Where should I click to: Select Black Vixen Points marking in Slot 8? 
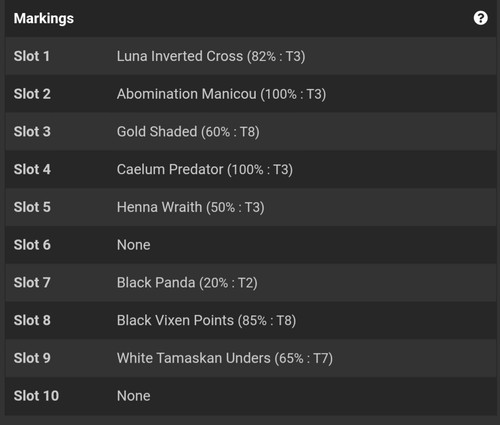coord(206,320)
